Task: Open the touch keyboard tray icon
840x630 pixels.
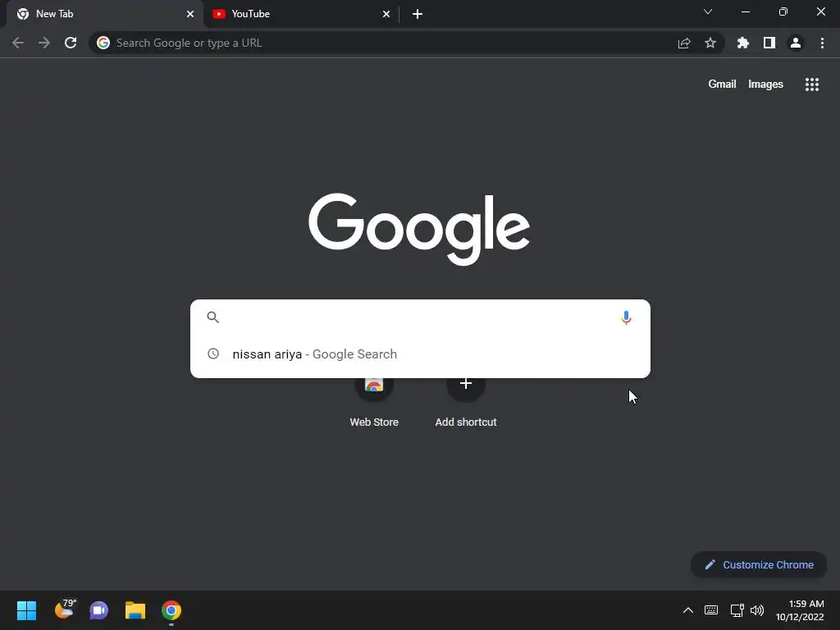Action: [x=711, y=610]
